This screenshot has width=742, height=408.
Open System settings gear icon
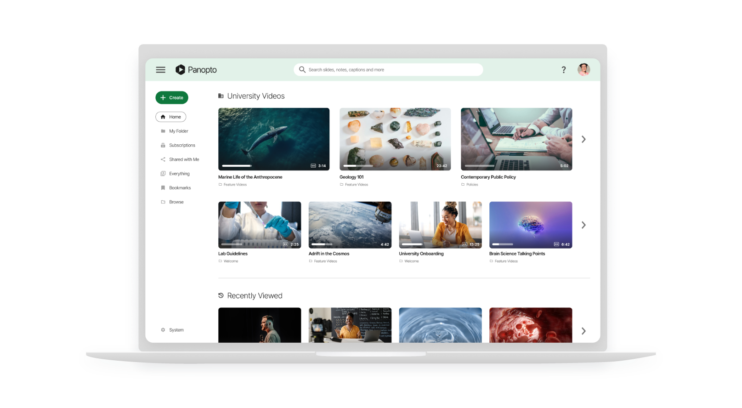(163, 330)
